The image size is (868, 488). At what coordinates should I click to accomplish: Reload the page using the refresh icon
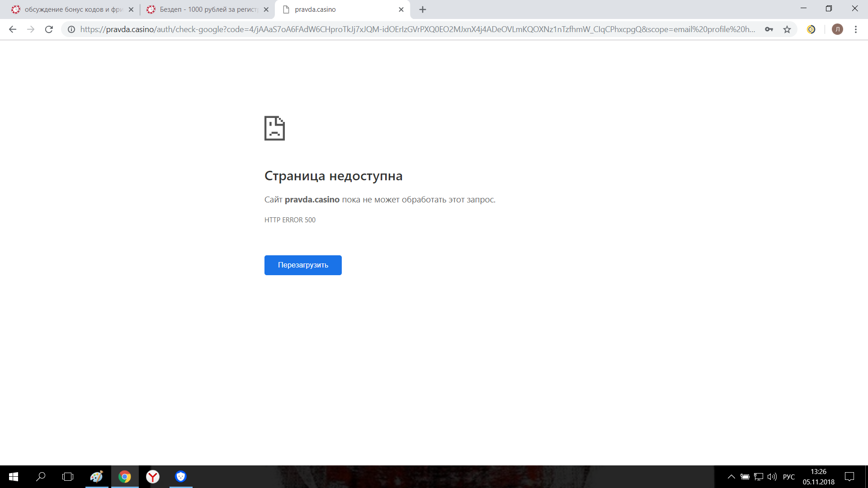(x=48, y=29)
